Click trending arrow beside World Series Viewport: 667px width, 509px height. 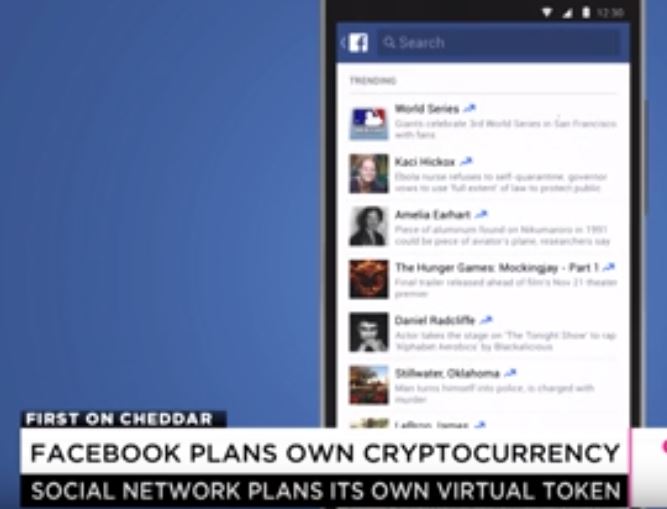(x=470, y=108)
